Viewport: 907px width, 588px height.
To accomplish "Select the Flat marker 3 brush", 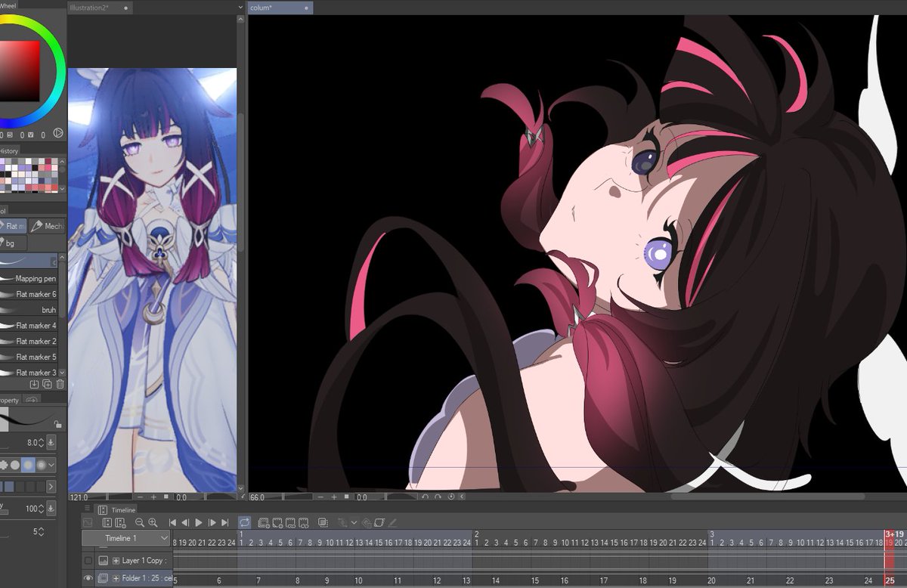I will pos(29,373).
